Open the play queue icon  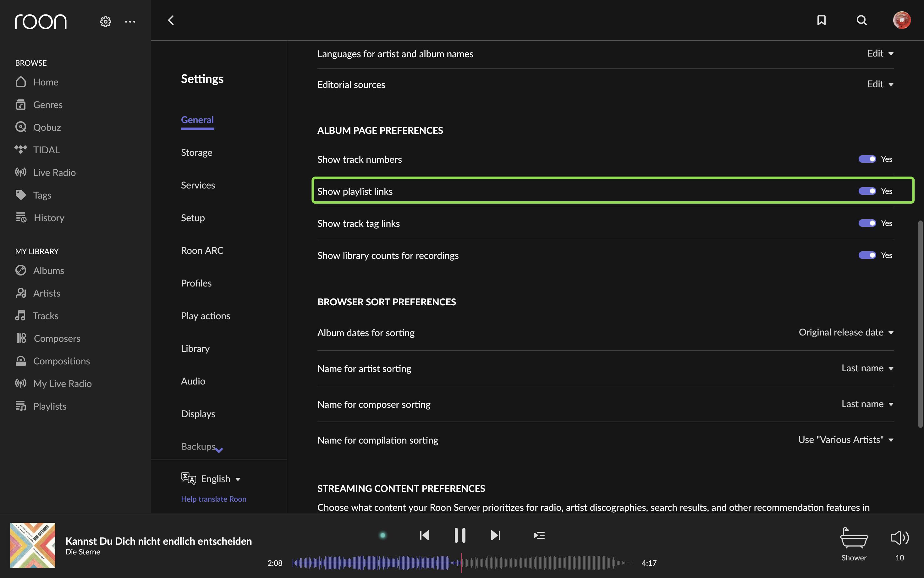coord(539,535)
